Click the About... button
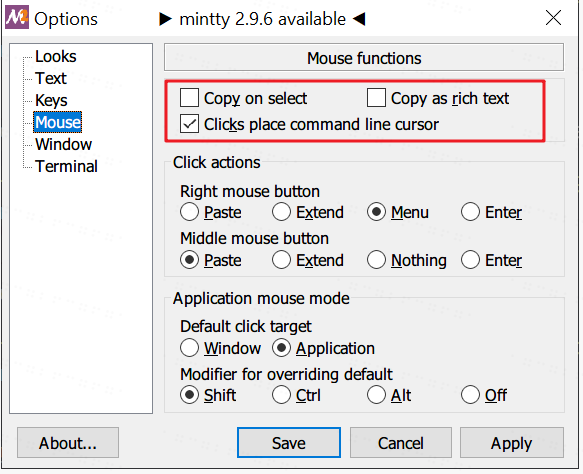The width and height of the screenshot is (583, 474). tap(68, 443)
